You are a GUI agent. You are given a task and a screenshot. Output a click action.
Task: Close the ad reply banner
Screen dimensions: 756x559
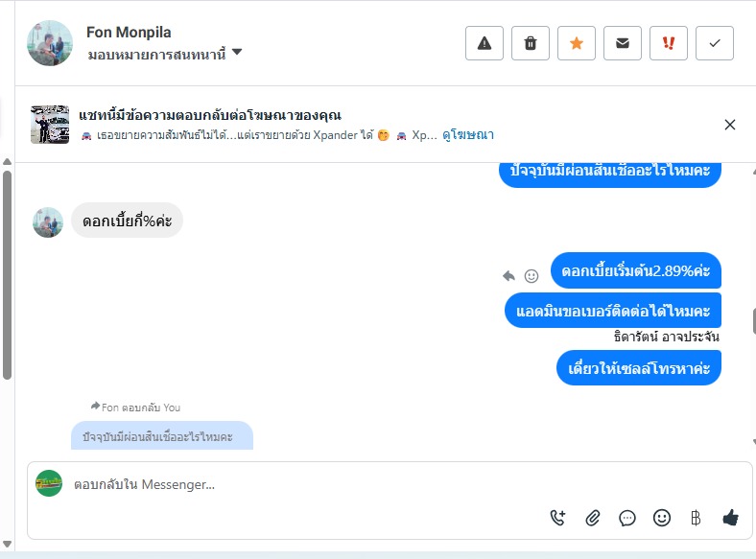(x=730, y=125)
